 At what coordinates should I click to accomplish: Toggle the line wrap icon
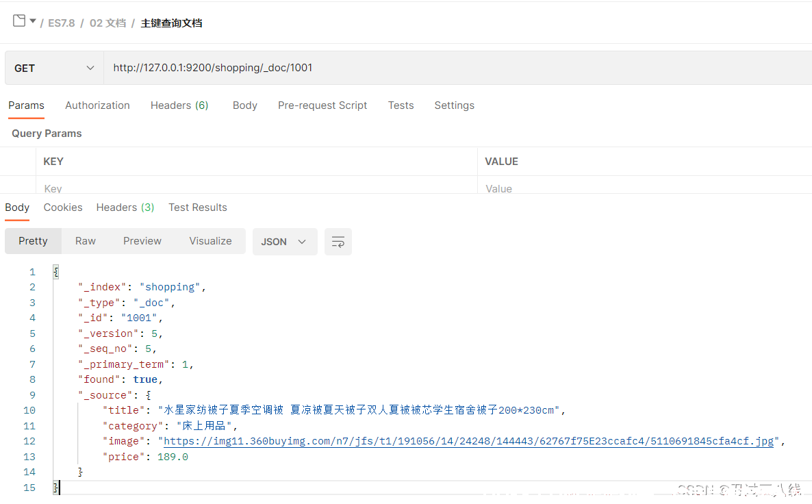pos(338,242)
